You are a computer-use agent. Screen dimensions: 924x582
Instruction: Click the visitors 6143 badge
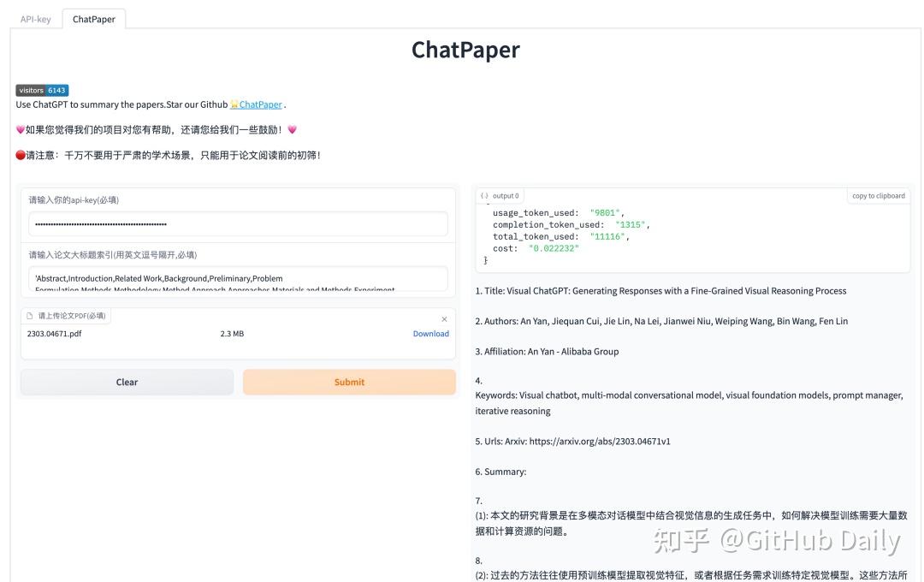tap(43, 90)
